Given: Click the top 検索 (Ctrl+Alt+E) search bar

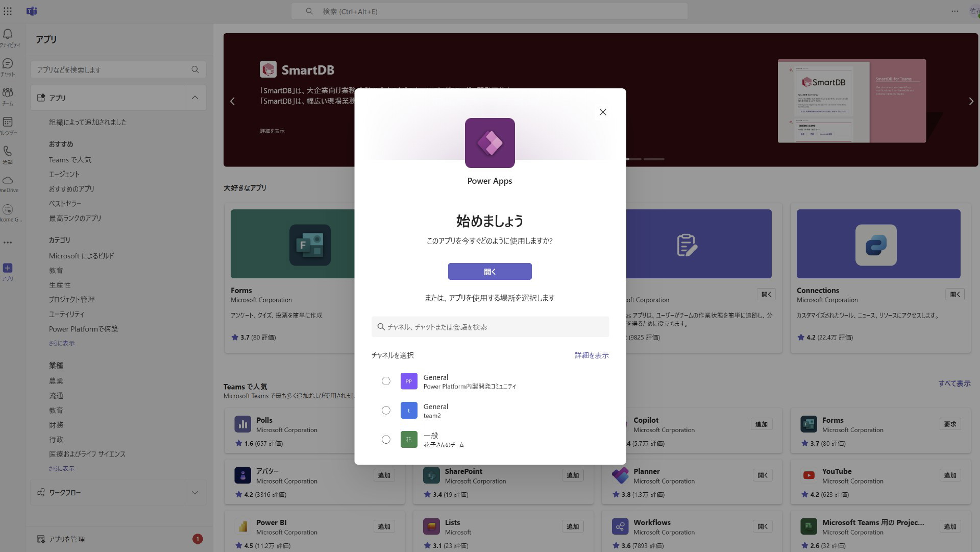Looking at the screenshot, I should (x=489, y=11).
